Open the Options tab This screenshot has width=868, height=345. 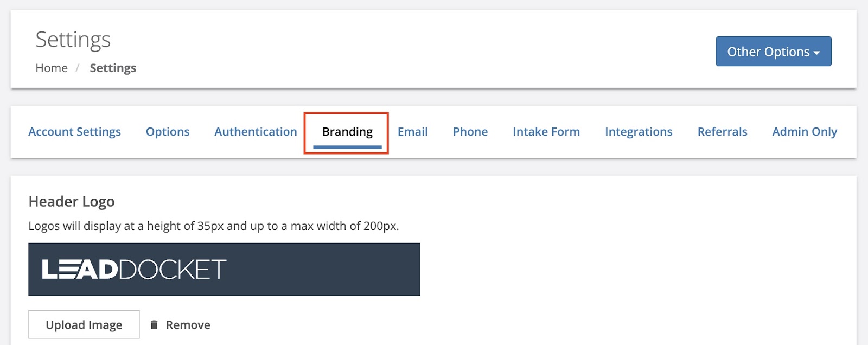point(168,132)
